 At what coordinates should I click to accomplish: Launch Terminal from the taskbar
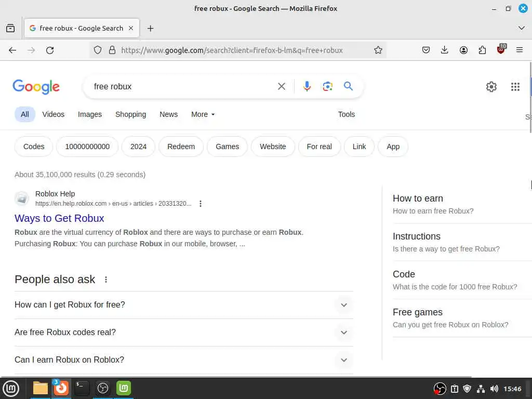tap(82, 388)
